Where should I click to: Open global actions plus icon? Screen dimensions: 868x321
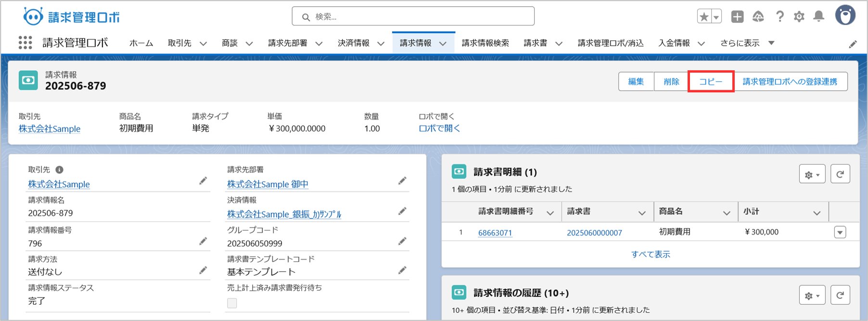(x=737, y=17)
